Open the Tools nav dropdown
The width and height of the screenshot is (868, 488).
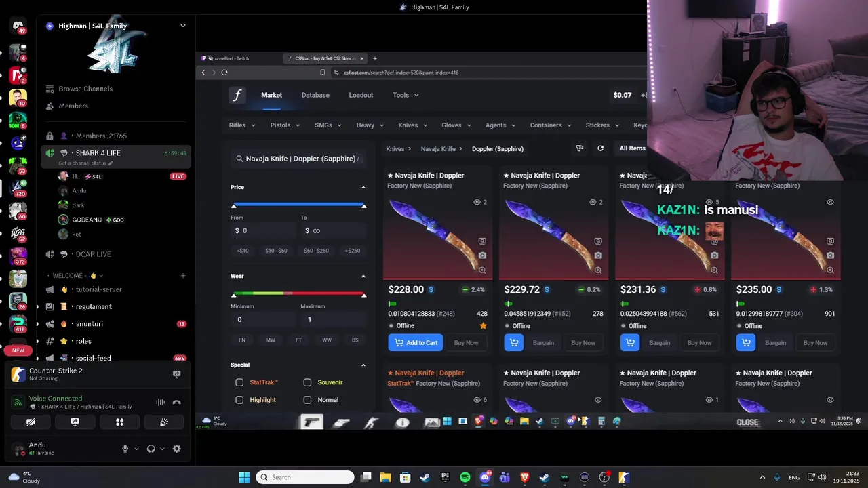[406, 95]
